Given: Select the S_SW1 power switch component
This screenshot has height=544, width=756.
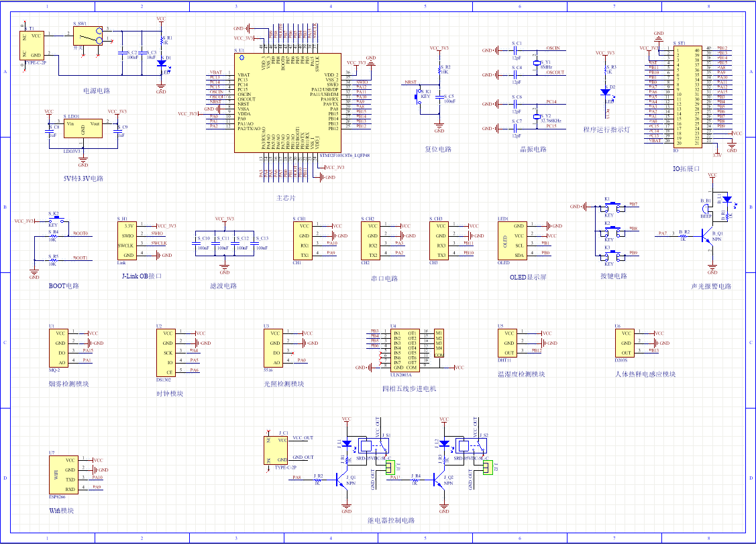Looking at the screenshot, I should 88,36.
